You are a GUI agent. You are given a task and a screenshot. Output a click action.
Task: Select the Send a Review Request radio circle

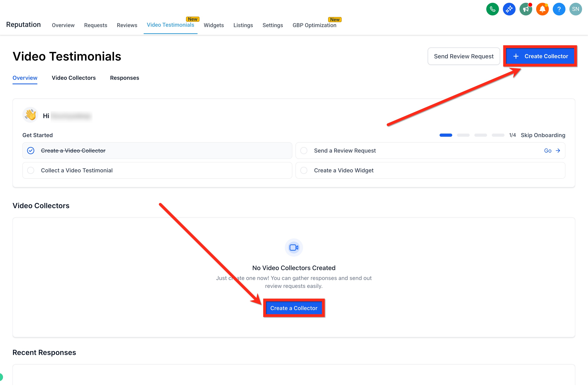(304, 151)
